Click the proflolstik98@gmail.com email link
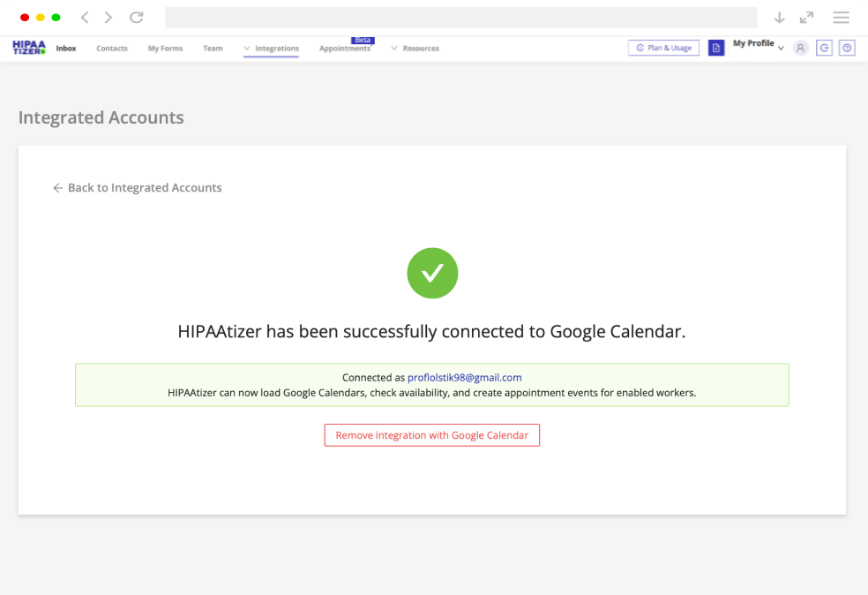868x595 pixels. point(465,377)
